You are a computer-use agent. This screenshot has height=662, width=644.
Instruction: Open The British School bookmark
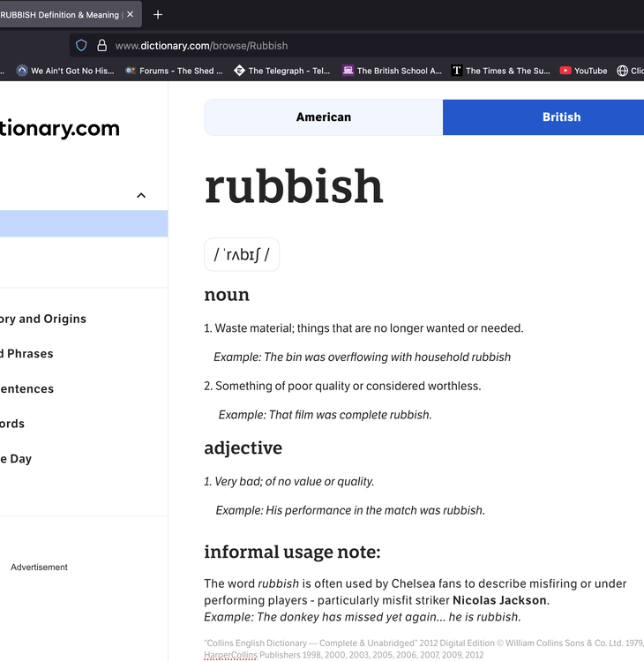[392, 71]
